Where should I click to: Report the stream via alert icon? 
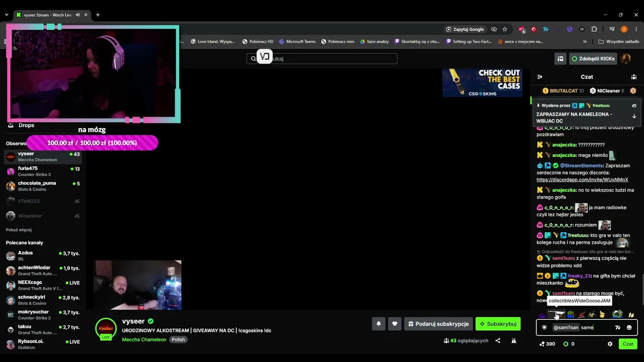pos(514,340)
